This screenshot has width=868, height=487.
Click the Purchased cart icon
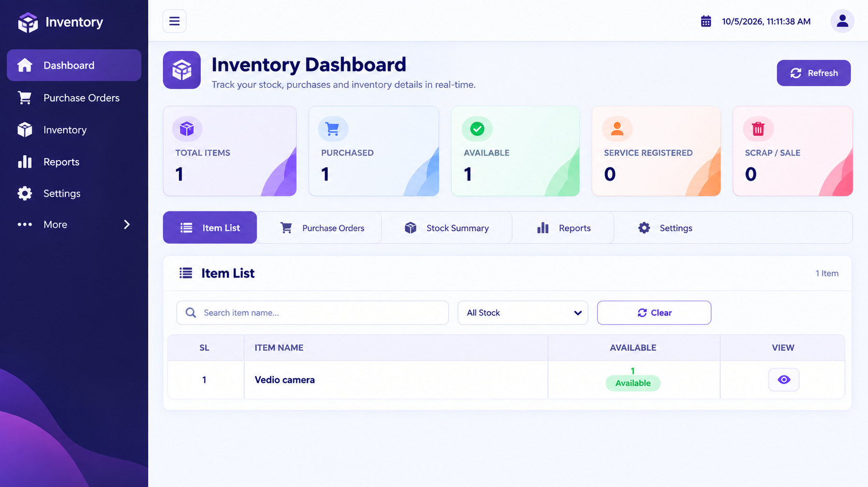click(x=332, y=128)
